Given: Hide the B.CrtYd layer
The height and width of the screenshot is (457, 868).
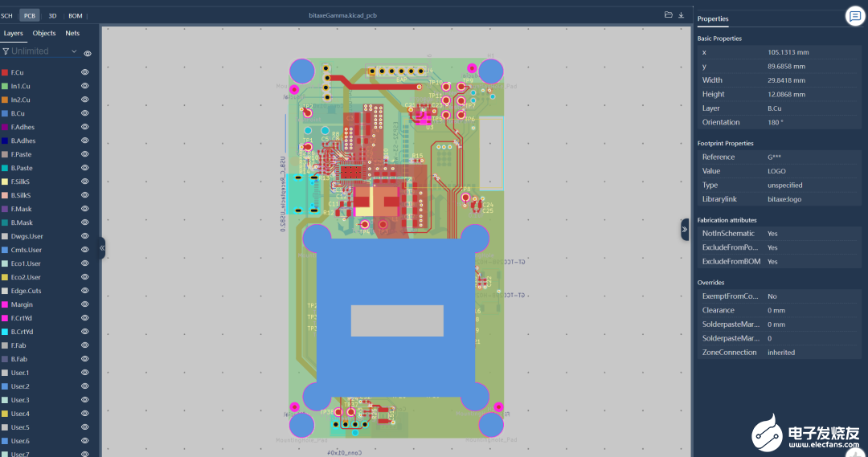Looking at the screenshot, I should tap(84, 332).
